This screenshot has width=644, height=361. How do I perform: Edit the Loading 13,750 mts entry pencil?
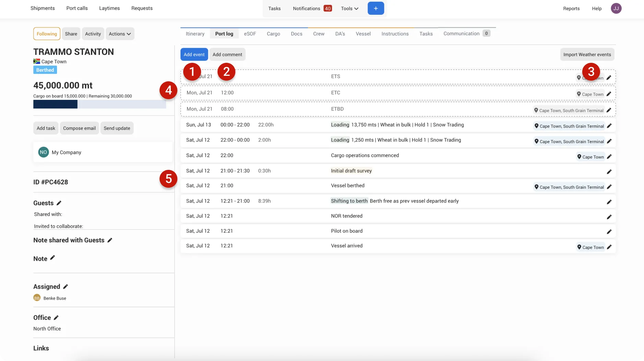click(x=609, y=126)
